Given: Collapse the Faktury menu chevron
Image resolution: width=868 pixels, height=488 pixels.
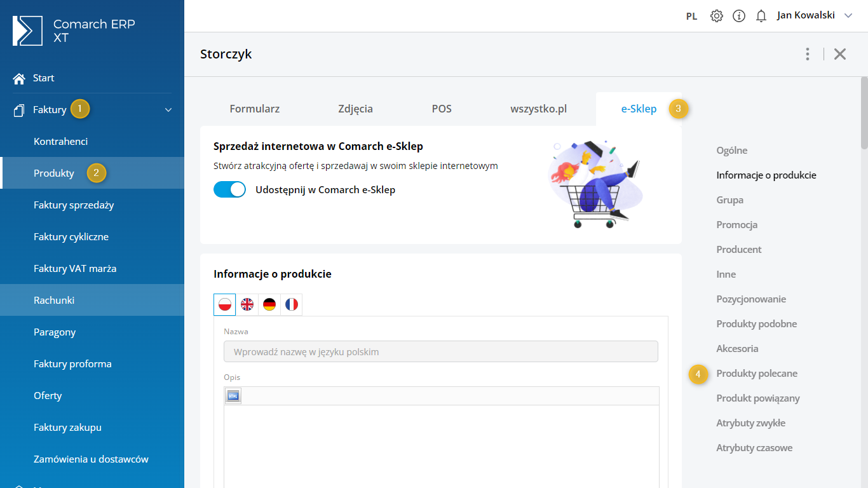Looking at the screenshot, I should click(x=168, y=110).
